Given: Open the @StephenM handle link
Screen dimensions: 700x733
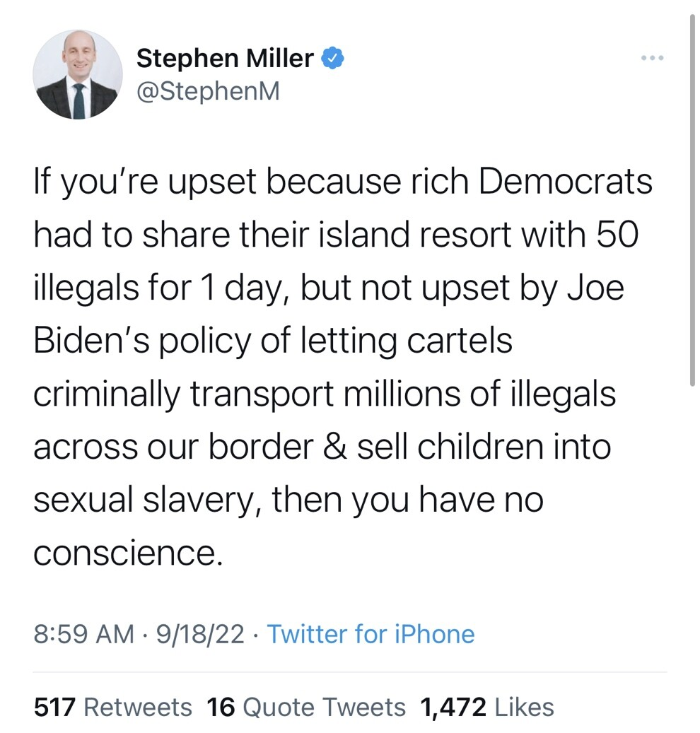Looking at the screenshot, I should 208,92.
